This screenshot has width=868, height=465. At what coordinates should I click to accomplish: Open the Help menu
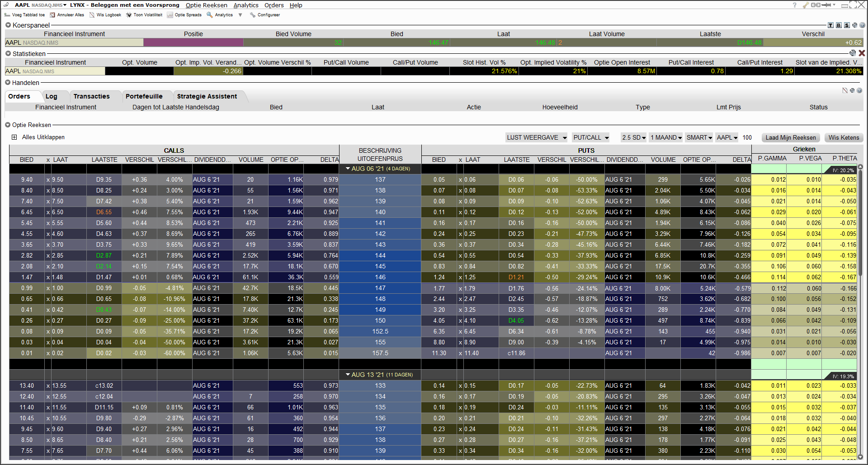tap(296, 5)
